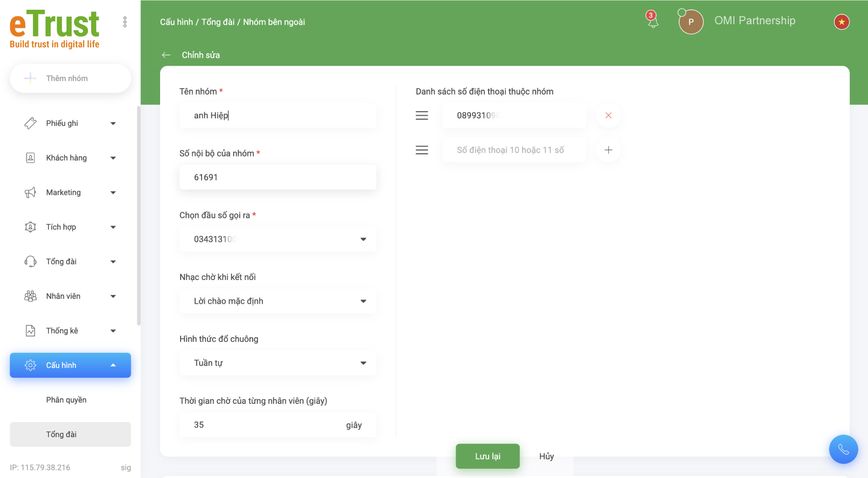Collapse the Cấu hình sidebar menu
Screen dimensions: 868x478
tap(70, 365)
